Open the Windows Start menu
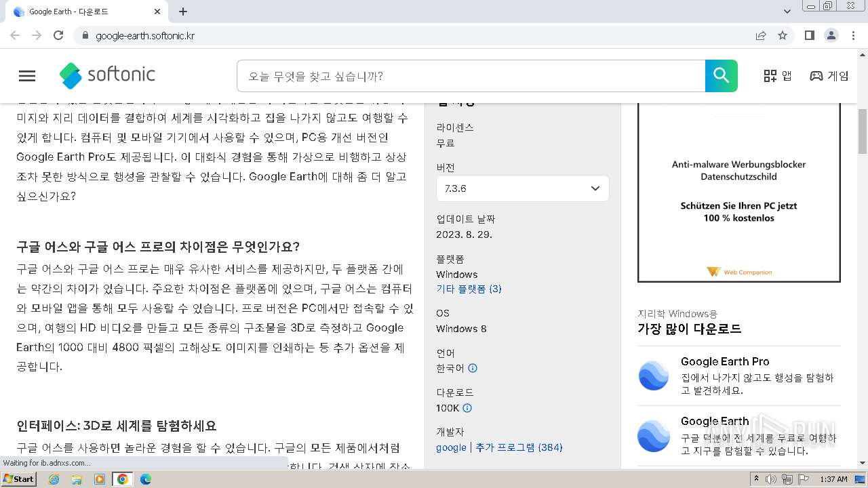The width and height of the screenshot is (868, 488). click(19, 479)
